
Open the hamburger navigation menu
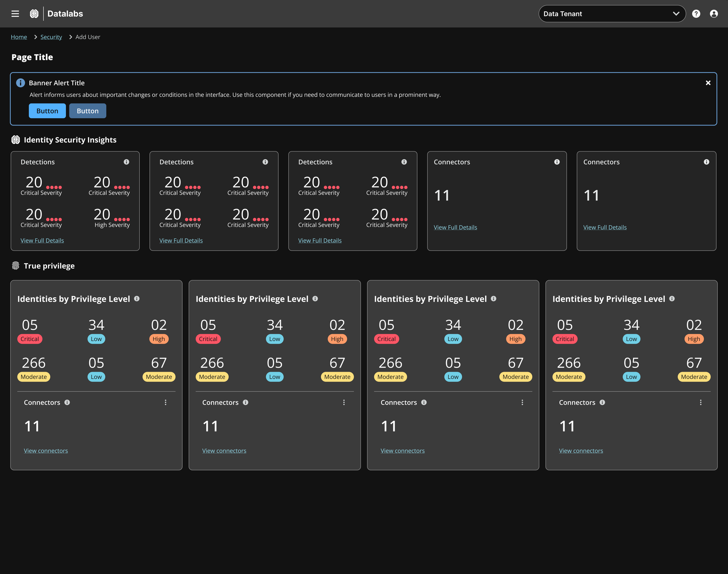pos(15,14)
